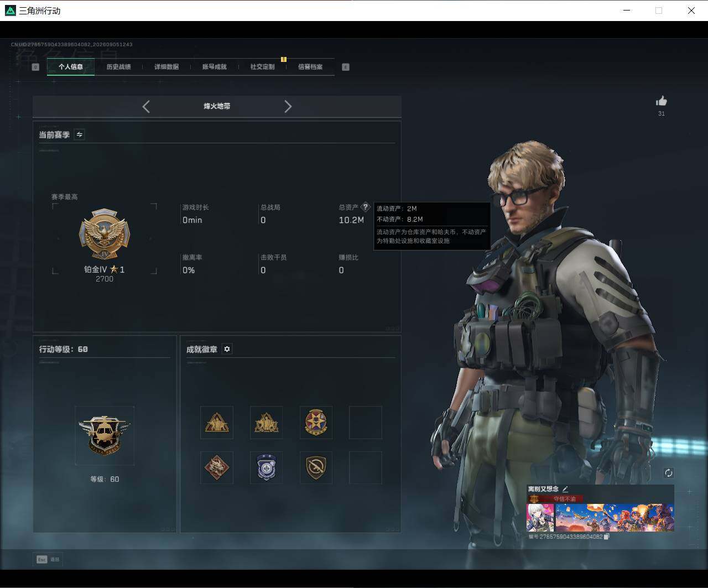Screen dimensions: 708x588
Task: Close the 三角洲行动 window
Action: click(691, 11)
